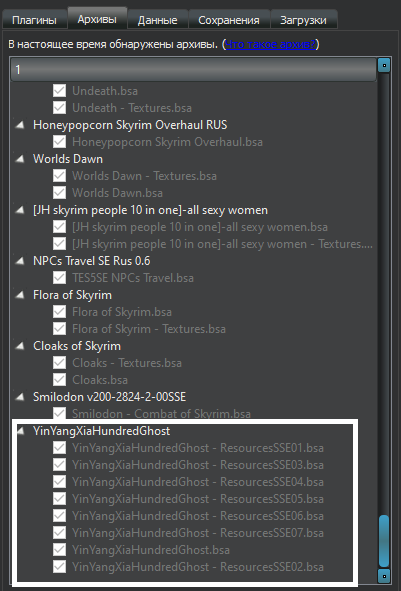Image resolution: width=401 pixels, height=591 pixels.
Task: Switch to the Плагины tab
Action: pyautogui.click(x=34, y=20)
